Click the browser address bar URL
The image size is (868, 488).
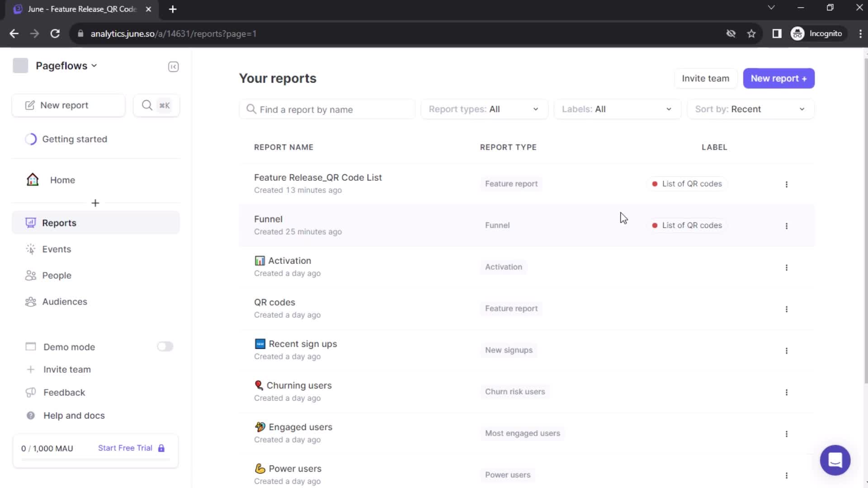coord(173,33)
